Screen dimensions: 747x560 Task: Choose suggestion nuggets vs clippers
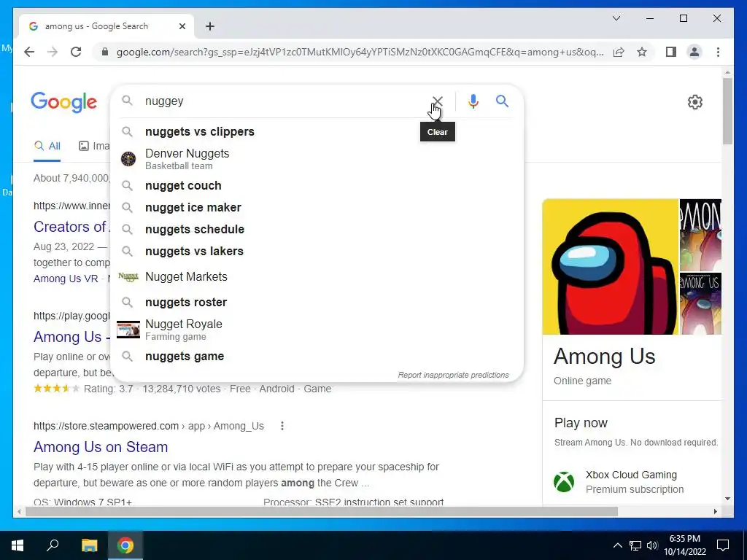pos(317,131)
